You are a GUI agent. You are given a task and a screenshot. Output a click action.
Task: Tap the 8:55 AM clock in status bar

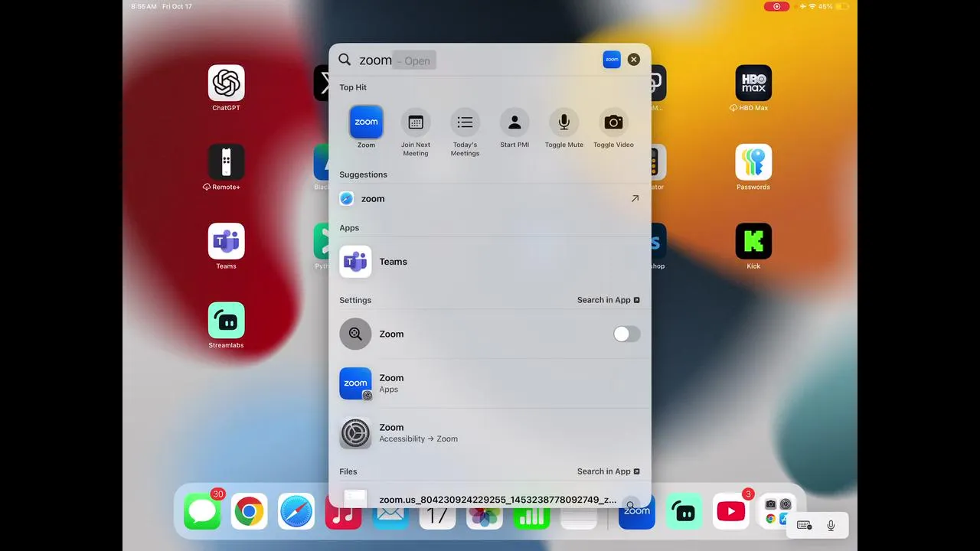pyautogui.click(x=144, y=6)
